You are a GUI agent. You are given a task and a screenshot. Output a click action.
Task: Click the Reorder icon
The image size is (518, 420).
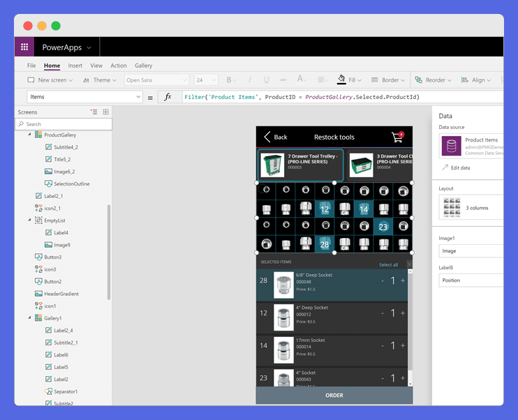[x=419, y=80]
